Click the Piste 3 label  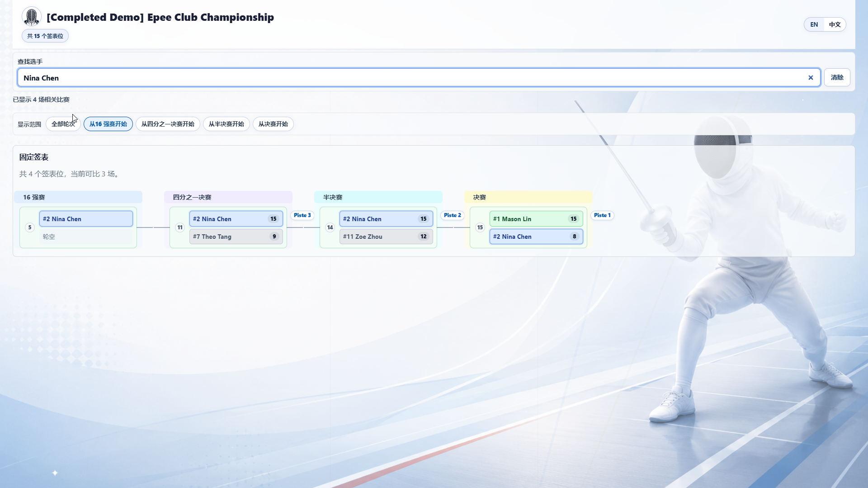coord(302,215)
